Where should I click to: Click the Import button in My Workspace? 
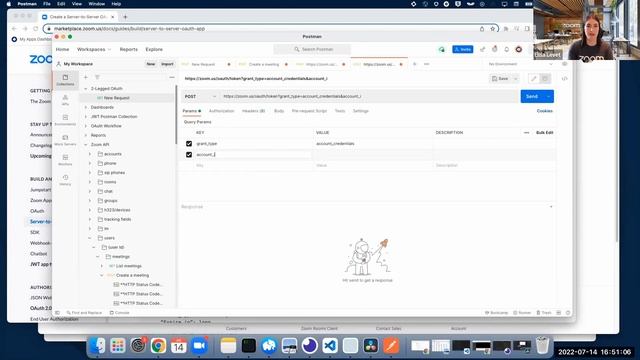pyautogui.click(x=167, y=64)
